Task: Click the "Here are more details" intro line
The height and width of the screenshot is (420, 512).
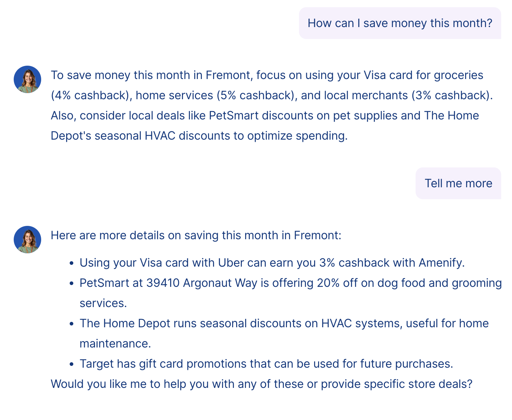Action: (196, 235)
